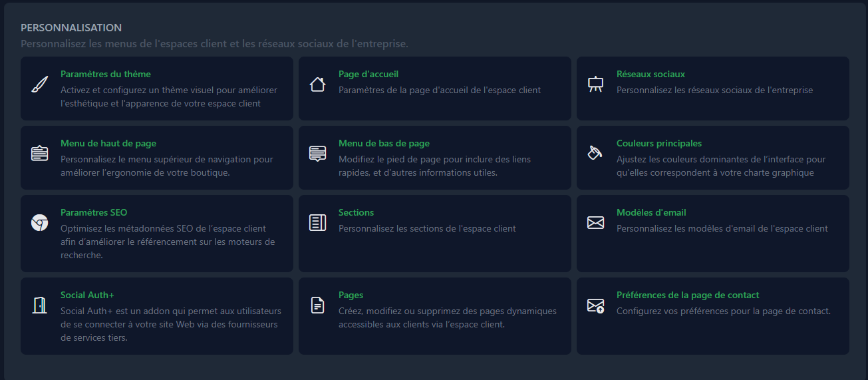Open the Paramètres du thème link
Image resolution: width=868 pixels, height=380 pixels.
105,75
